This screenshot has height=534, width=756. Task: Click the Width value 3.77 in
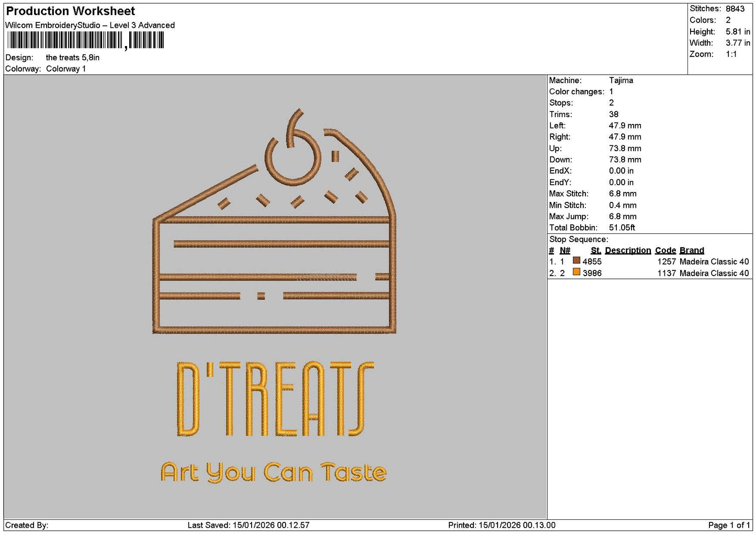[x=738, y=43]
